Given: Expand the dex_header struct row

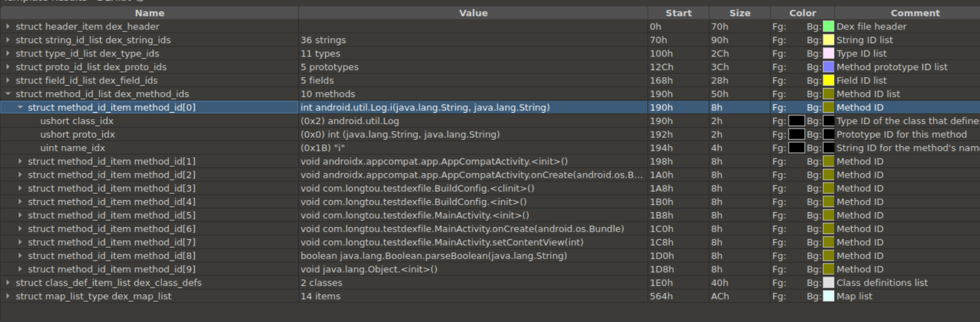Looking at the screenshot, I should coord(7,26).
